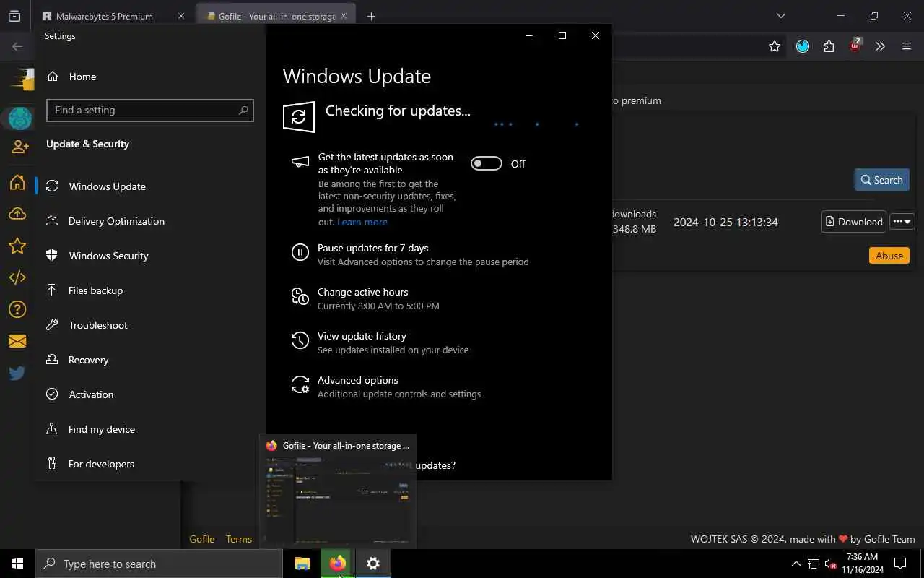The height and width of the screenshot is (578, 924).
Task: Go back with browser back arrow
Action: pyautogui.click(x=17, y=46)
